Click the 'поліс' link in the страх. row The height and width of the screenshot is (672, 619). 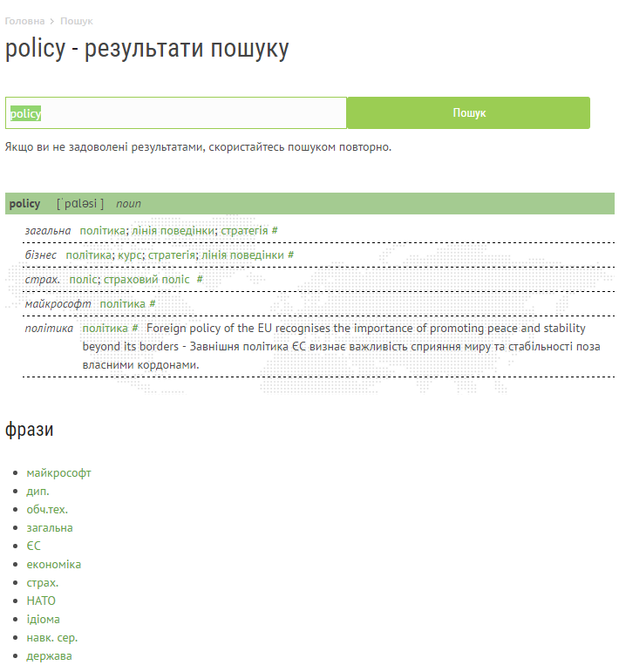click(x=84, y=280)
